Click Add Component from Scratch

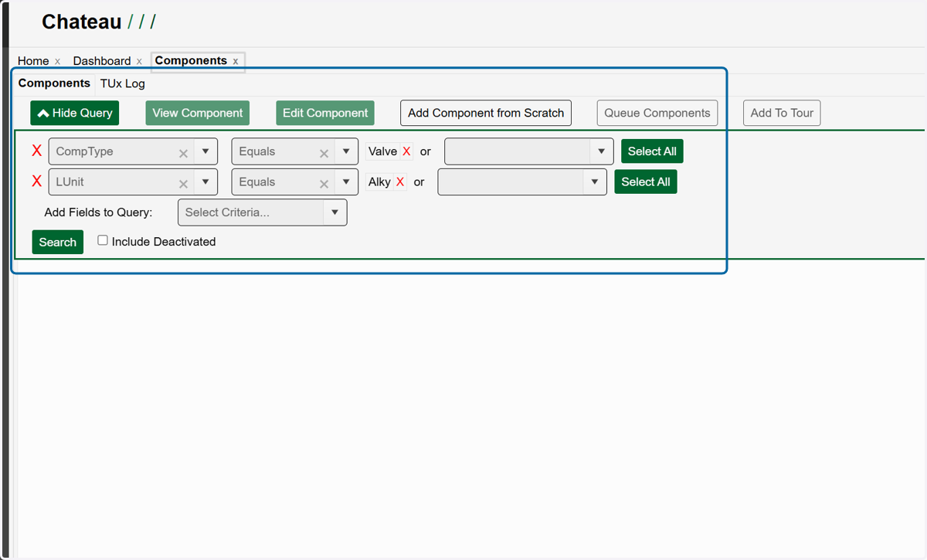pyautogui.click(x=486, y=113)
